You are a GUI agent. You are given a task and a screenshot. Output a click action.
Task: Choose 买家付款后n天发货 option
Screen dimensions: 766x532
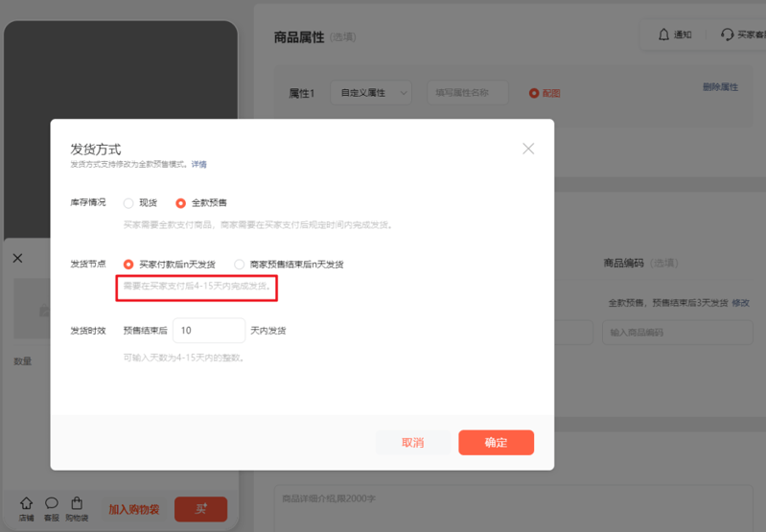tap(128, 265)
